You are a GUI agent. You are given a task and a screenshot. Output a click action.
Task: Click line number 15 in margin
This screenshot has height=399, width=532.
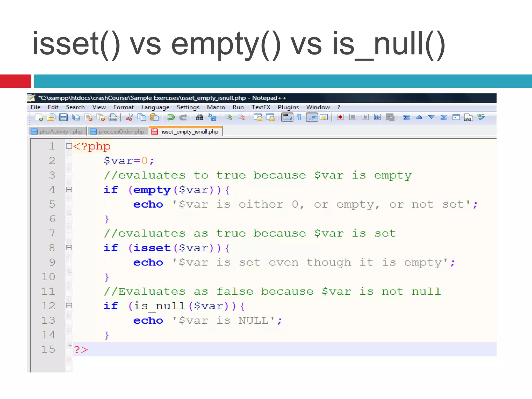(48, 349)
